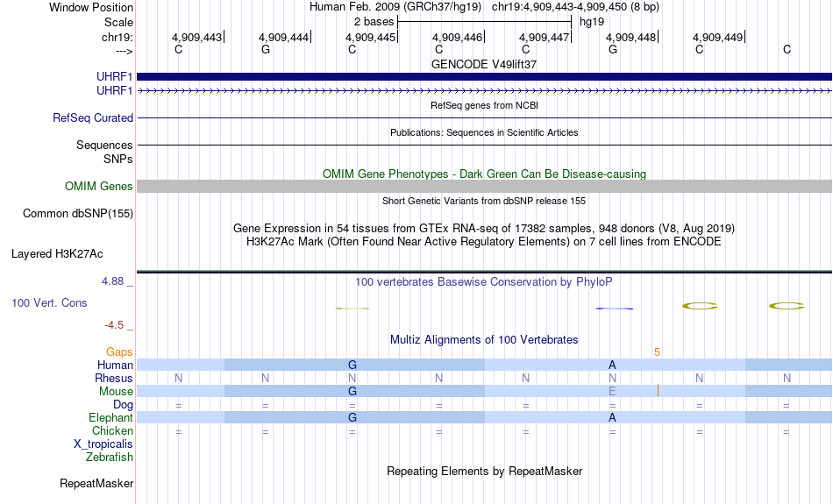Click the 4,909,443 ruler position

(x=197, y=37)
